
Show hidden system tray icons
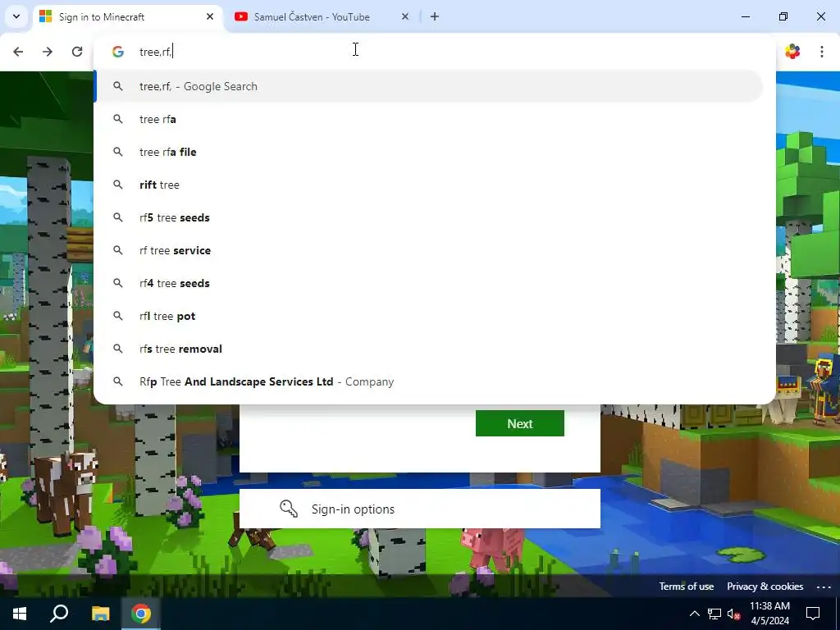pyautogui.click(x=694, y=614)
